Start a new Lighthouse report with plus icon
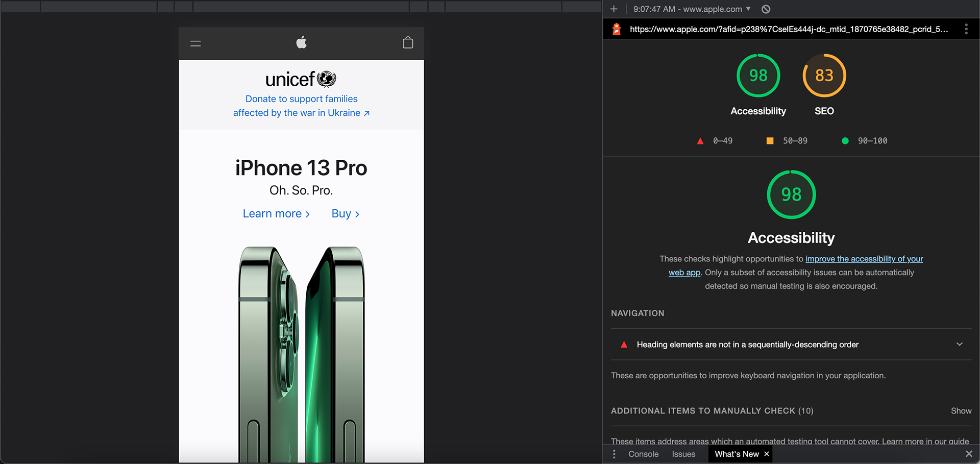This screenshot has width=980, height=464. (614, 9)
